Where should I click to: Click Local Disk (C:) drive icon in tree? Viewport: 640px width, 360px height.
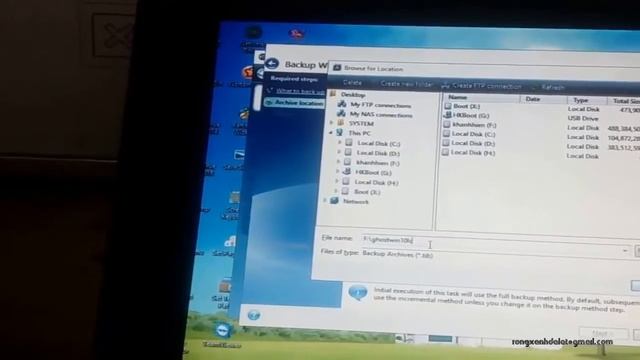click(x=349, y=142)
